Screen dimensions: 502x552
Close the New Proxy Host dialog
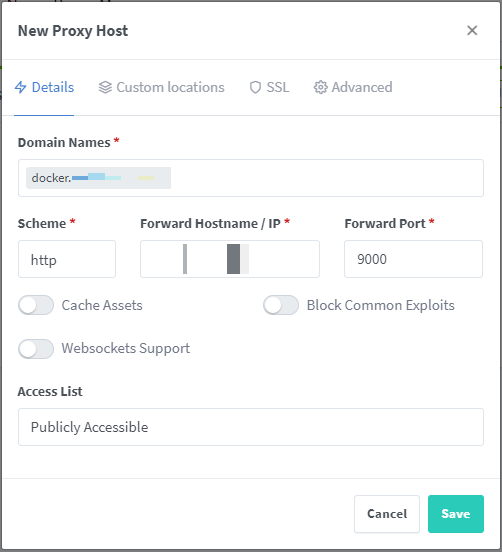point(472,31)
